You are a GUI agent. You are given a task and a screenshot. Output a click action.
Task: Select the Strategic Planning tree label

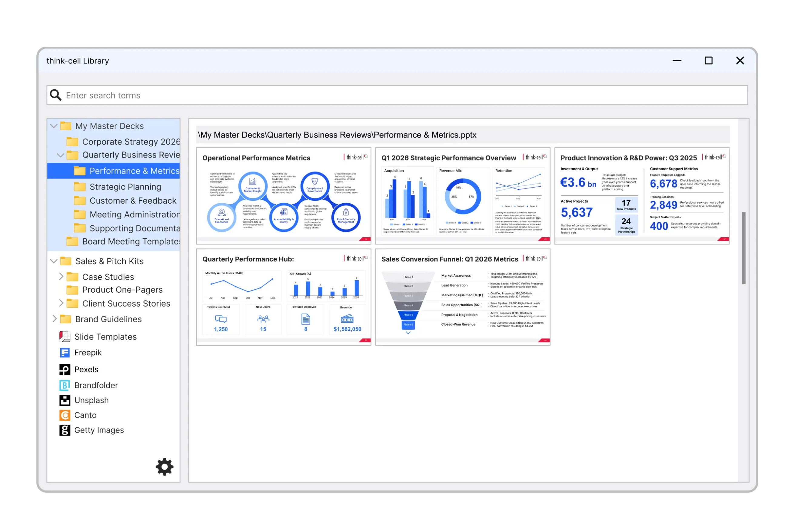click(x=125, y=187)
